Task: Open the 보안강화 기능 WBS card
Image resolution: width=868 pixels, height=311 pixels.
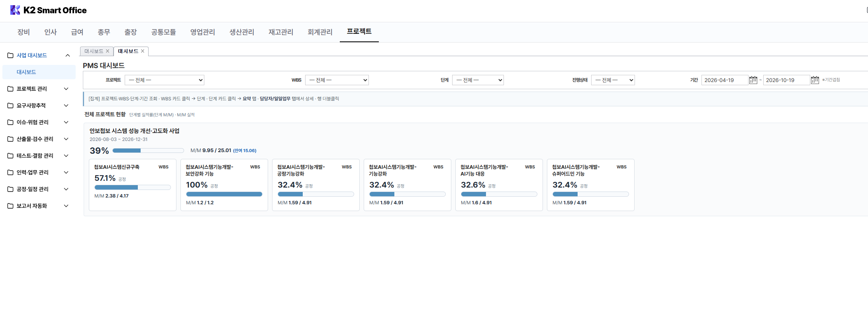Action: click(x=224, y=185)
